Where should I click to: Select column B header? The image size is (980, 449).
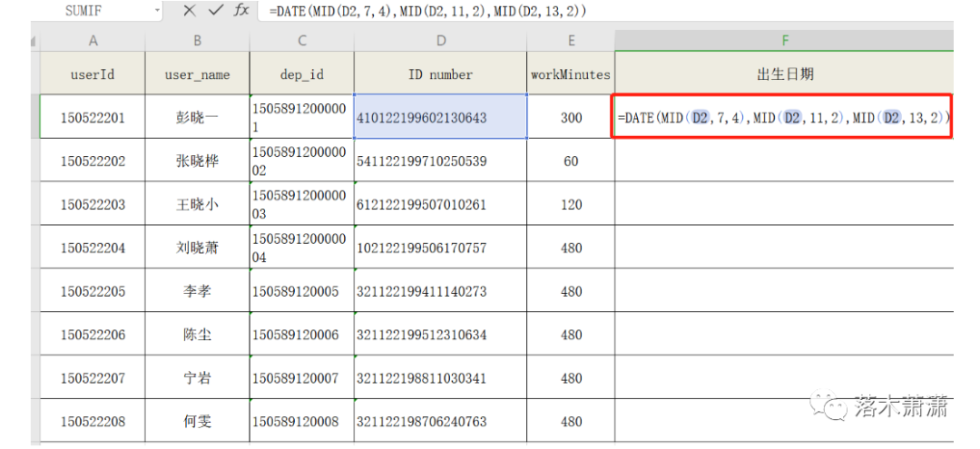(198, 41)
